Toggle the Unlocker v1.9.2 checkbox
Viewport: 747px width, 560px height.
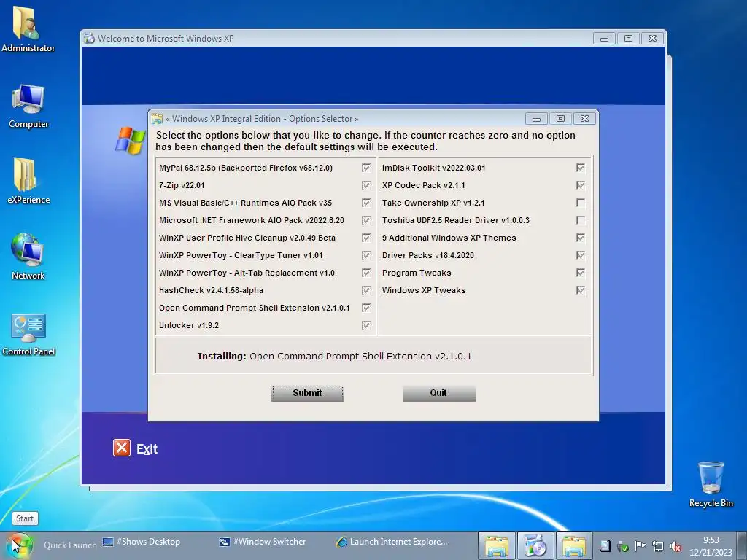tap(366, 325)
